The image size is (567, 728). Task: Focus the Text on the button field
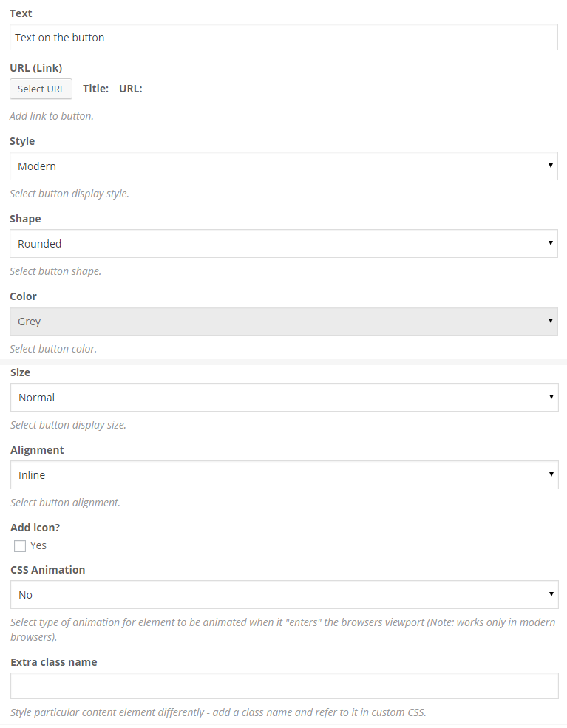(x=283, y=38)
